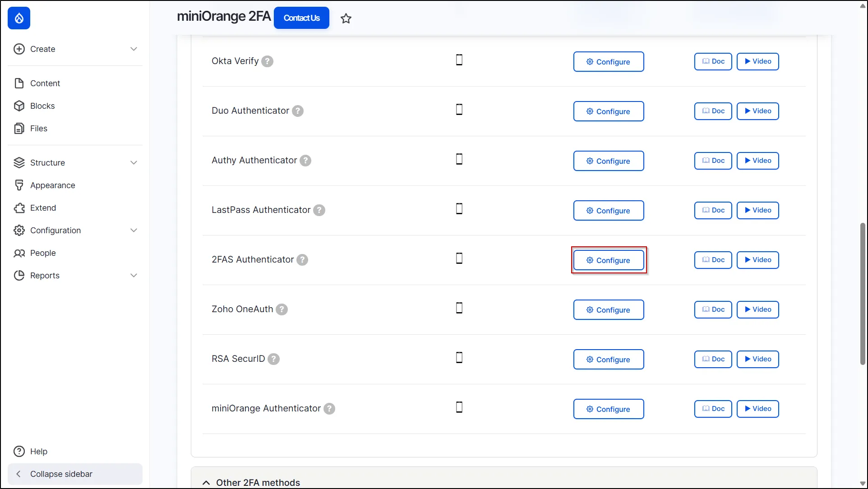Viewport: 868px width, 489px height.
Task: Play Video for miniOrange Authenticator
Action: (x=758, y=409)
